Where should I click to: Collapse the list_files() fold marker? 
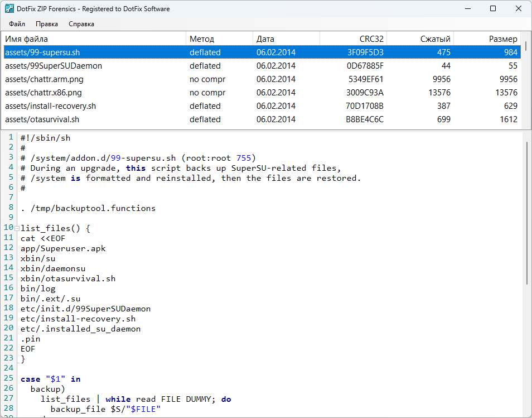tap(17, 228)
